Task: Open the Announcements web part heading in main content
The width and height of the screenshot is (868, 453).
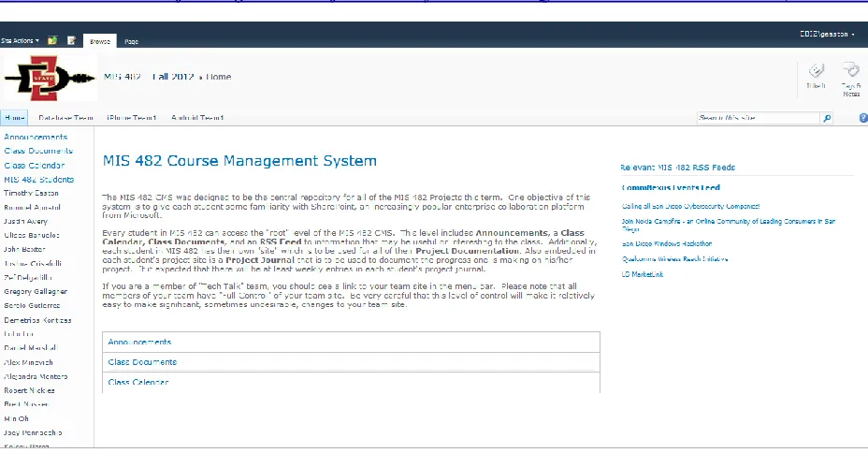Action: point(139,342)
